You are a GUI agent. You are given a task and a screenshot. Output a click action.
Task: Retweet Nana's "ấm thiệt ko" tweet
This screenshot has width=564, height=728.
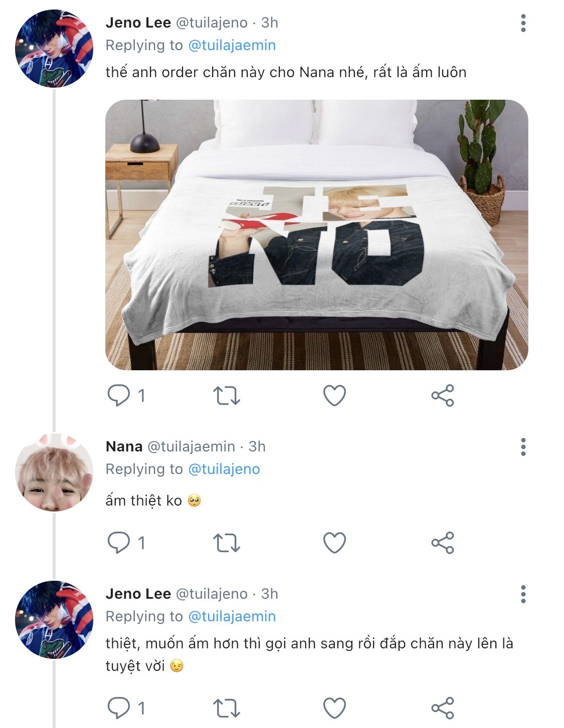[227, 543]
